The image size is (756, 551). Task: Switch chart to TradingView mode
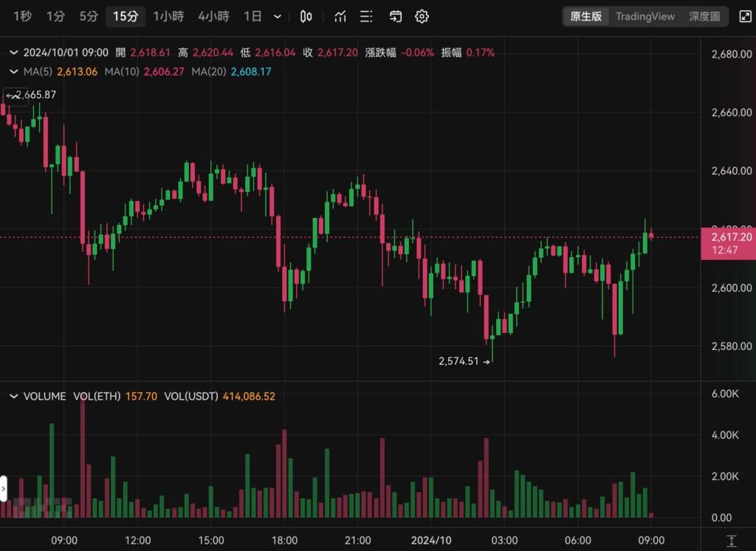tap(645, 16)
